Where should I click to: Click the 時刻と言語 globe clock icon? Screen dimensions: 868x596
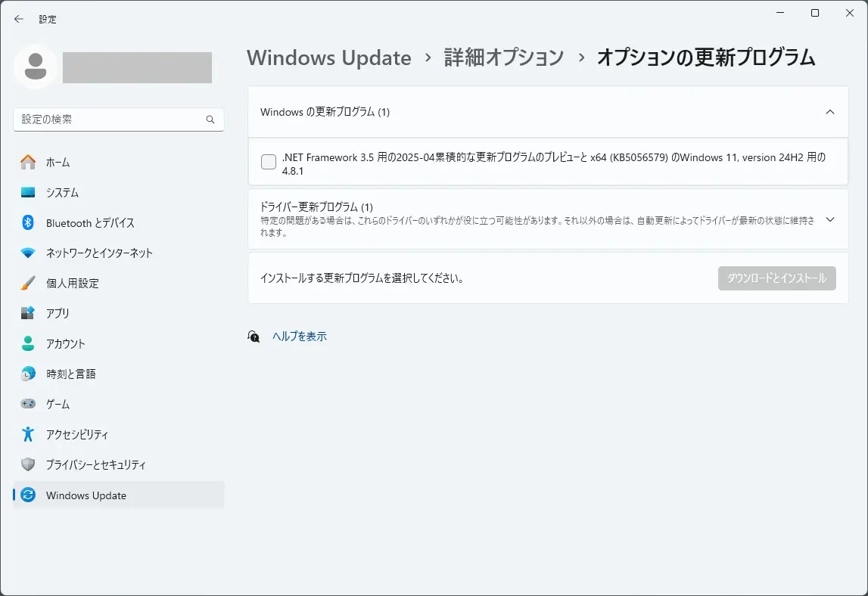point(28,374)
